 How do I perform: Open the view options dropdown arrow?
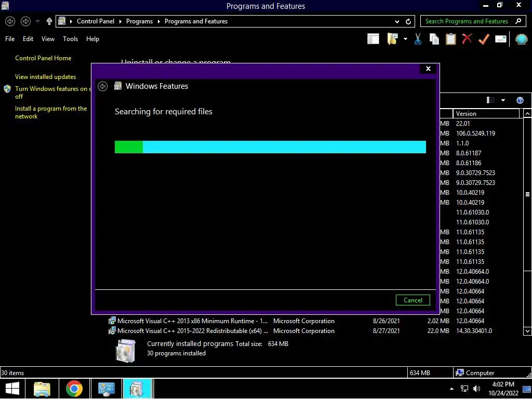pyautogui.click(x=503, y=100)
